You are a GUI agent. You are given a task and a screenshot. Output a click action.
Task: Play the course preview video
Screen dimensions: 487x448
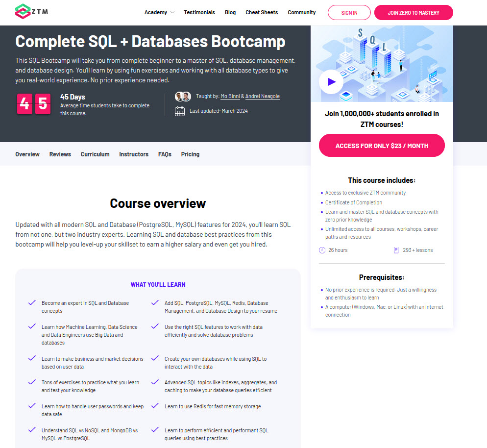click(331, 82)
